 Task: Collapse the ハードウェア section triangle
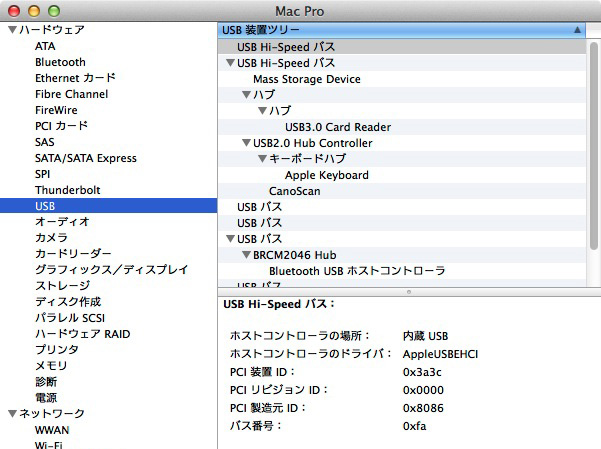point(12,30)
